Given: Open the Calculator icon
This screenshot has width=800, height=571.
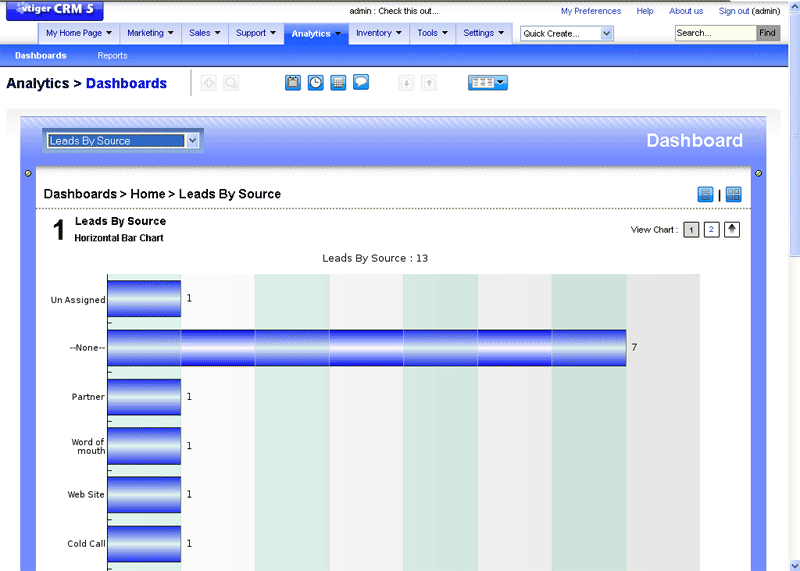Looking at the screenshot, I should coord(338,83).
